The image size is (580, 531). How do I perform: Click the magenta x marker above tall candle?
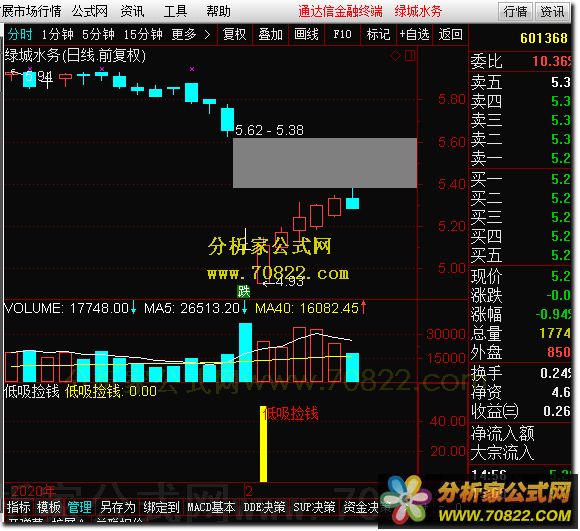point(192,69)
